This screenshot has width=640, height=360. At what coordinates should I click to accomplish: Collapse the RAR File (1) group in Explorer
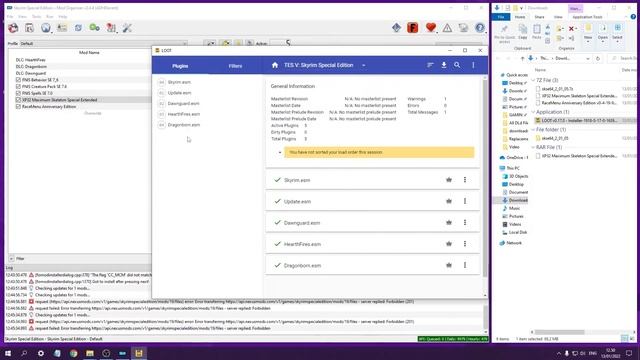(x=533, y=147)
